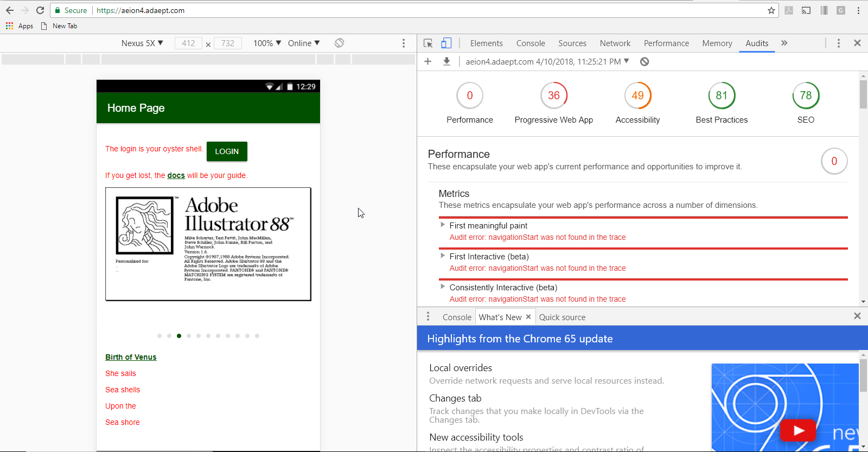Viewport: 868px width, 452px height.
Task: Download the audit report
Action: [446, 61]
